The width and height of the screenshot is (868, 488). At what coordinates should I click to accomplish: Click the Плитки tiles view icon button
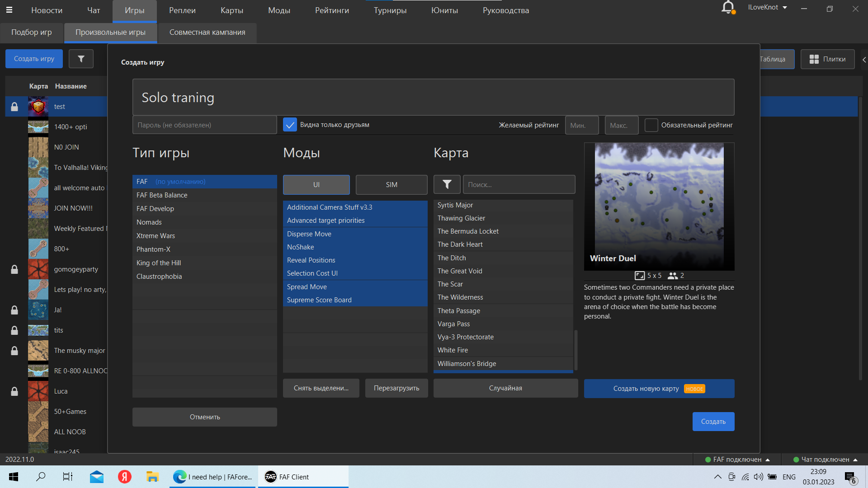827,59
